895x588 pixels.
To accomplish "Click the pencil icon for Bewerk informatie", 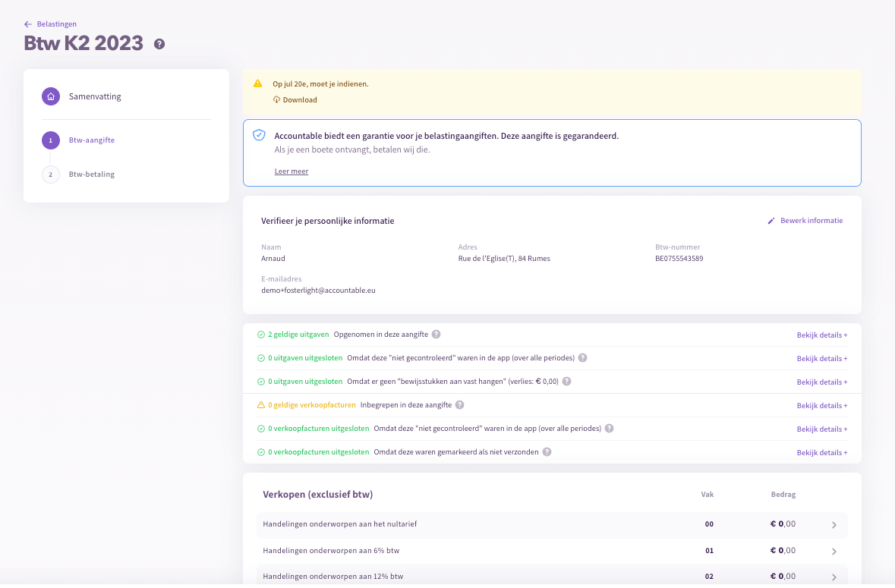I will pyautogui.click(x=771, y=221).
